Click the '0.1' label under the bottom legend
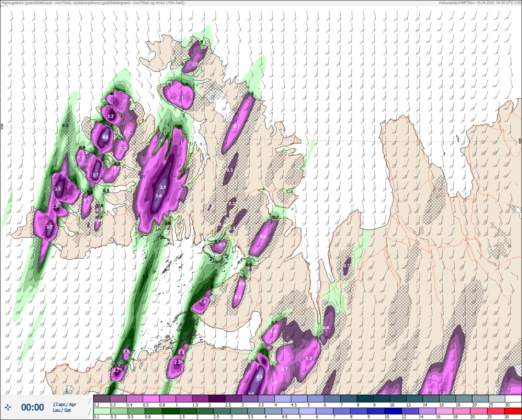The image size is (522, 420). pyautogui.click(x=96, y=417)
